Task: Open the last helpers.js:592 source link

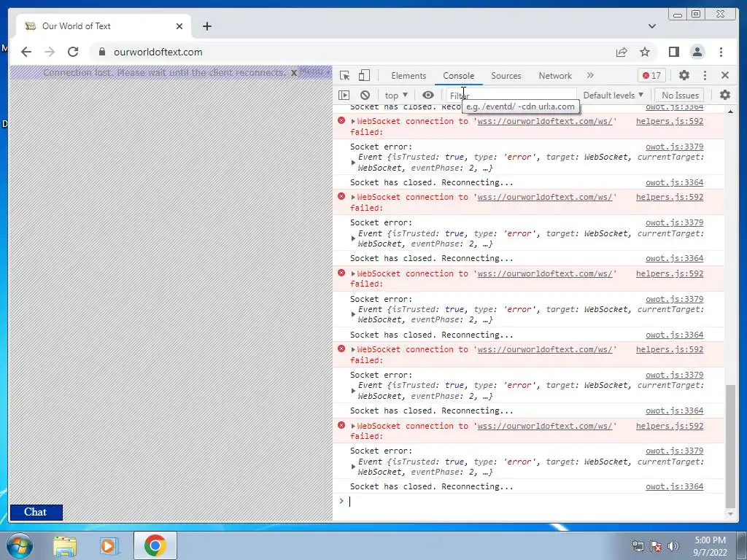Action: 670,426
